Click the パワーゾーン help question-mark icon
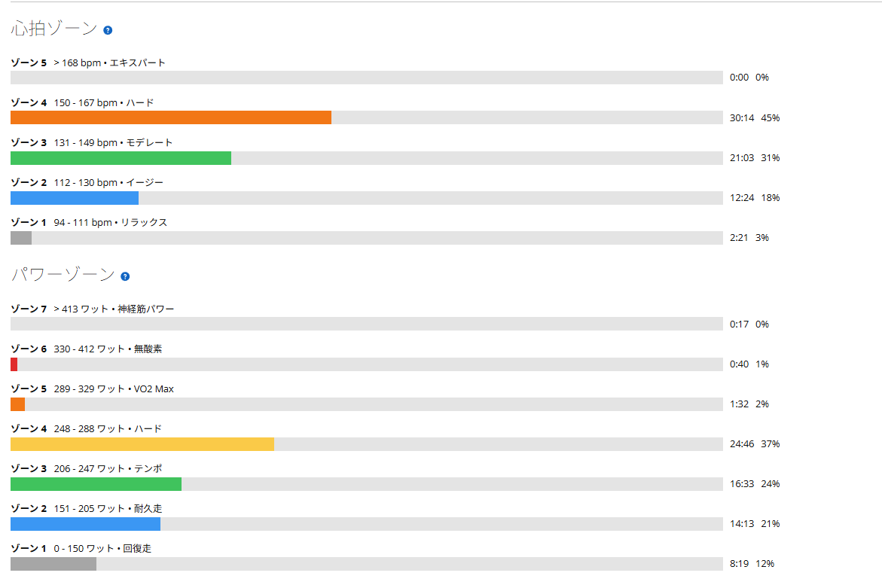882x588 pixels. point(125,276)
